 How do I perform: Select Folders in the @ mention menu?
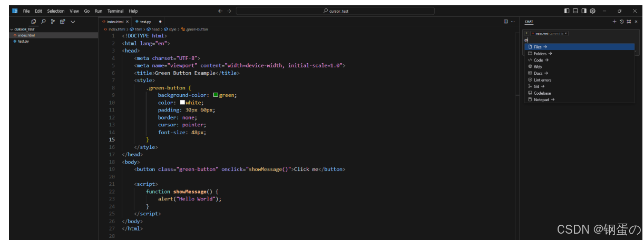pos(579,54)
